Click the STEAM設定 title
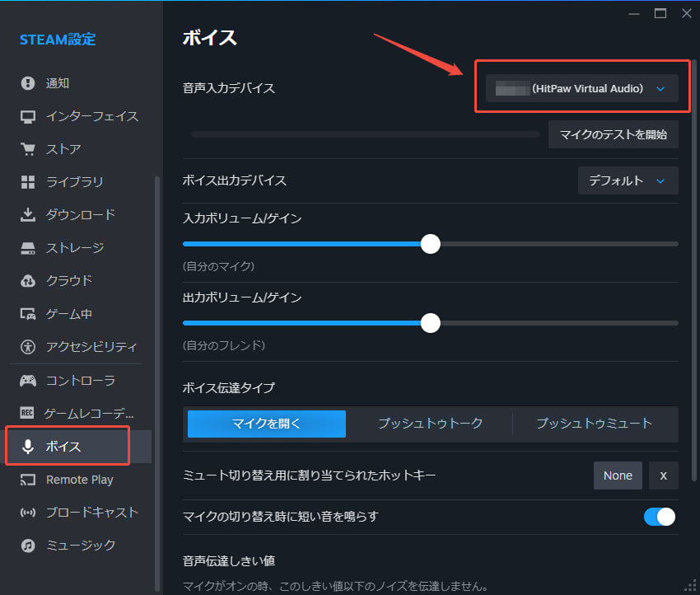Image resolution: width=700 pixels, height=595 pixels. [x=58, y=40]
